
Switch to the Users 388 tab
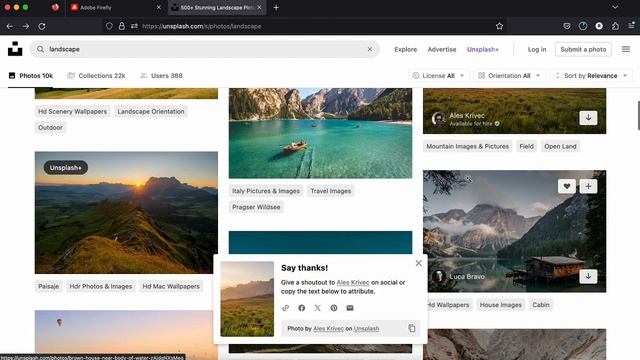(161, 76)
